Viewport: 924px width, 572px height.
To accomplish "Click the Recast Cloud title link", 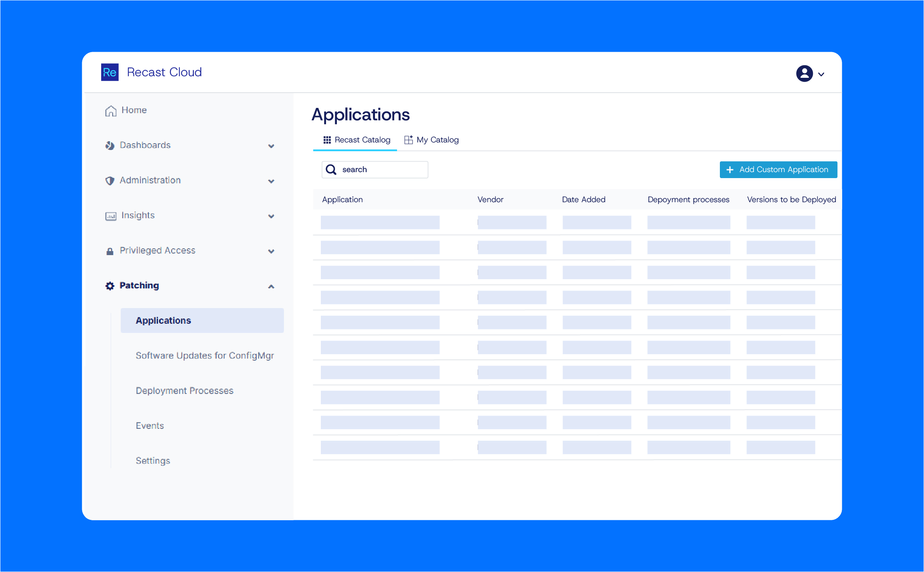I will coord(164,72).
